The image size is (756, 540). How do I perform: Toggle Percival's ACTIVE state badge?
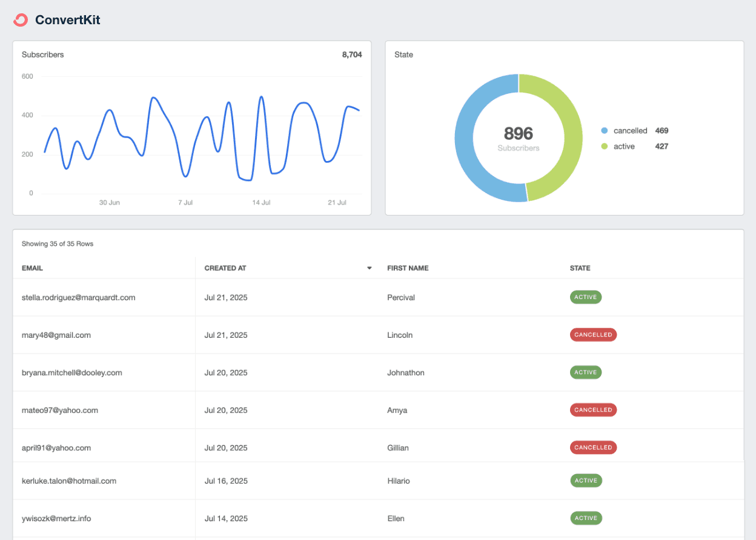point(585,297)
